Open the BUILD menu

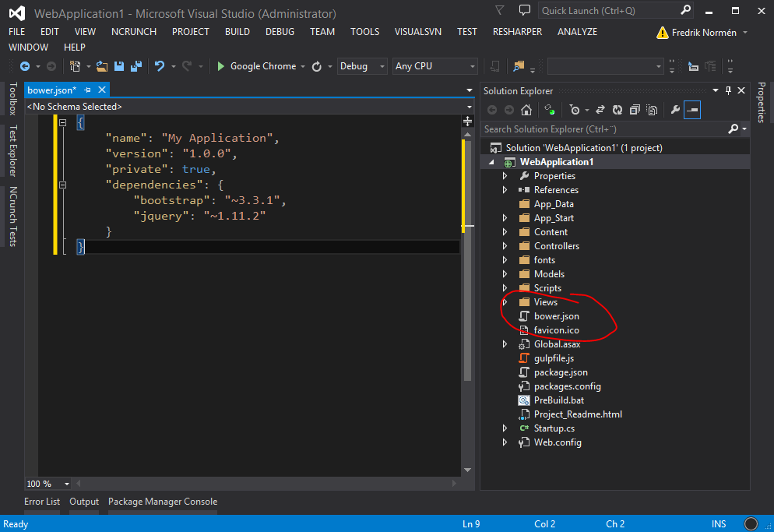pos(237,32)
